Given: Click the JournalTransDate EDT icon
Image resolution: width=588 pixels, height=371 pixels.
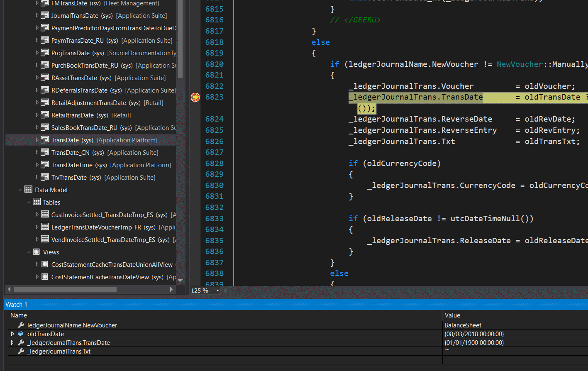Looking at the screenshot, I should (45, 16).
